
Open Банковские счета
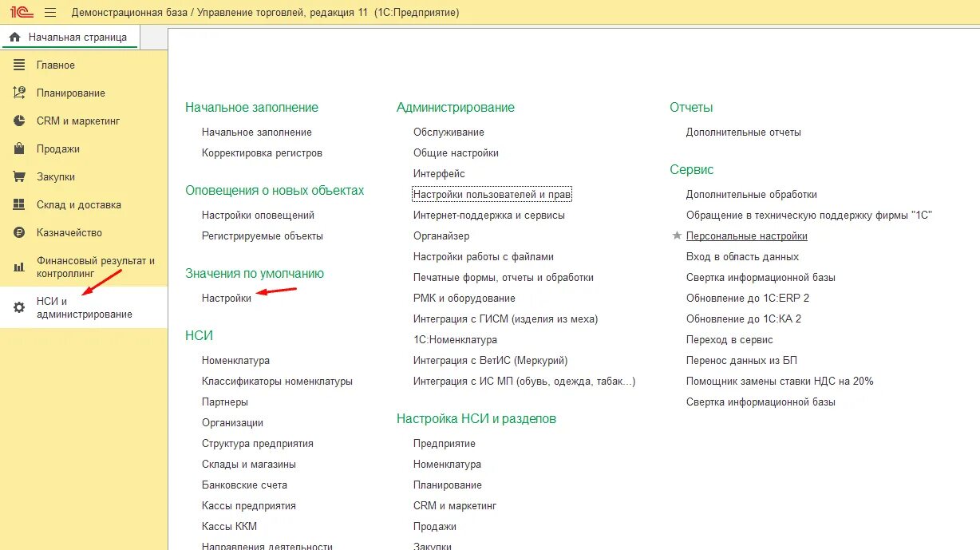244,485
